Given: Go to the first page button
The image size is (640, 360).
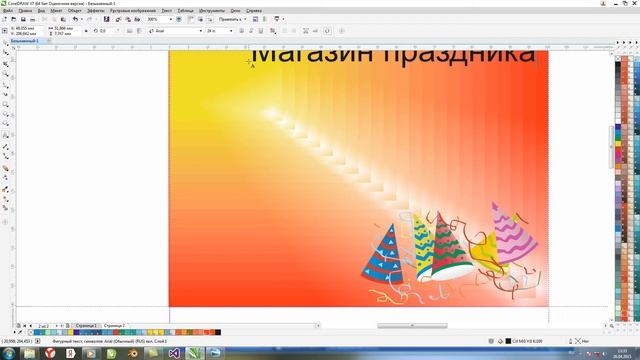Looking at the screenshot, I should (25, 326).
